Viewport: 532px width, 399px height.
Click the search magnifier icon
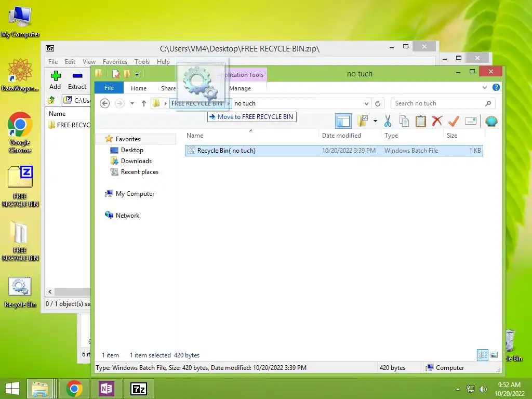tap(488, 103)
